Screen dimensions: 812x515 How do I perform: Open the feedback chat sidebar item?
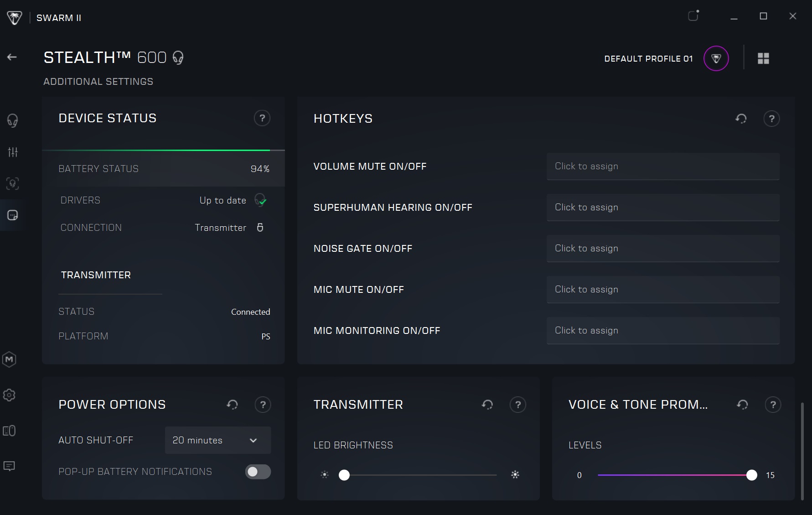(9, 466)
